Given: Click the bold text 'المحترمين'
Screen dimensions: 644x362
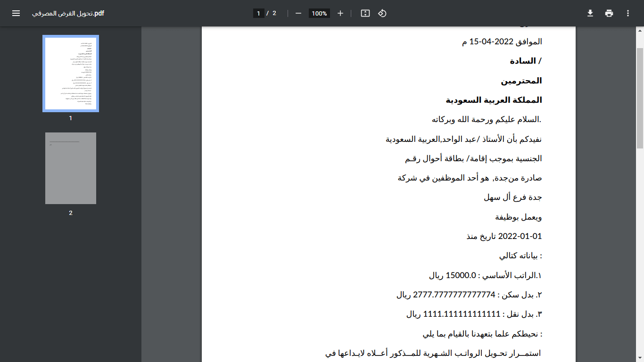Looking at the screenshot, I should tap(521, 81).
